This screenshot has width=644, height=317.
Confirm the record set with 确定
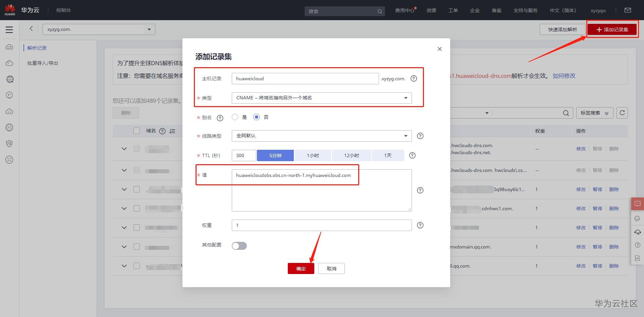click(301, 269)
